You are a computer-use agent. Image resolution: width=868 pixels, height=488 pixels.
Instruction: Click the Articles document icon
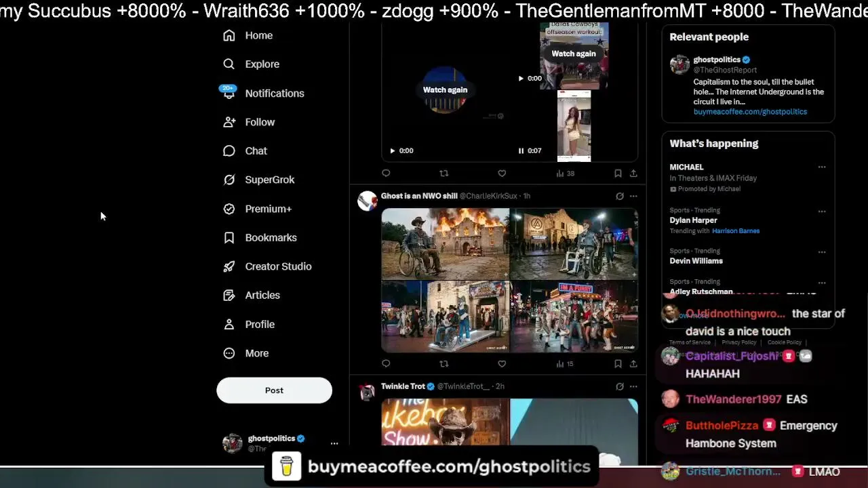coord(229,295)
